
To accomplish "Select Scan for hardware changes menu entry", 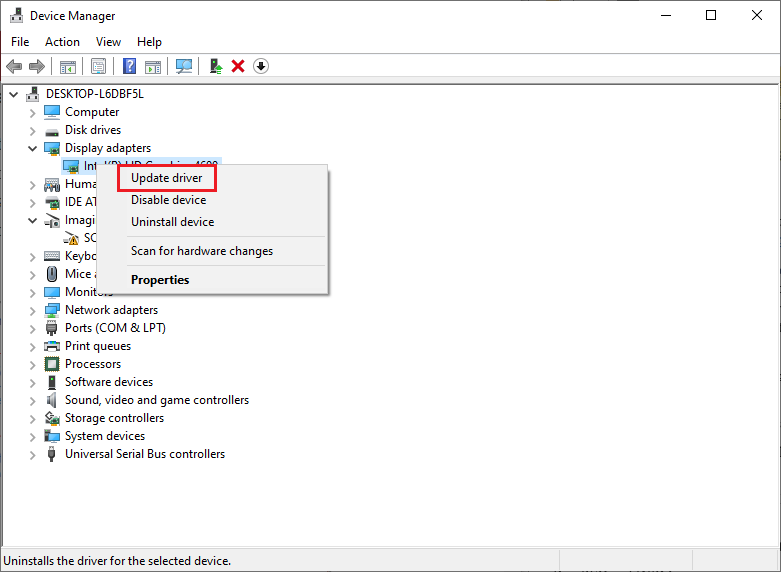I will 202,251.
